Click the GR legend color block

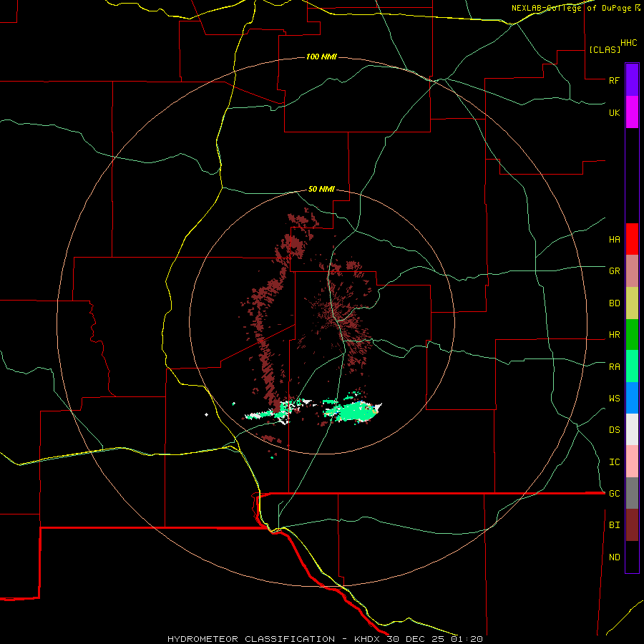pyautogui.click(x=632, y=271)
